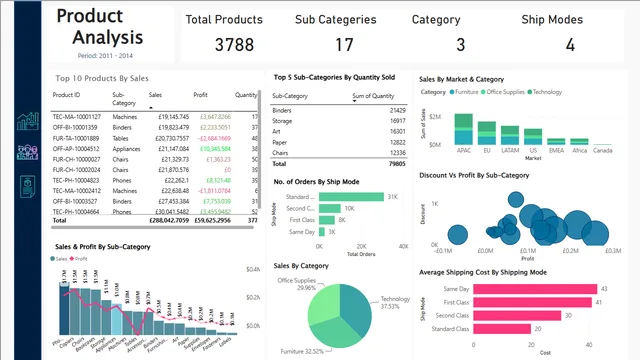
Task: Select Storage row in quantity table
Action: click(339, 121)
